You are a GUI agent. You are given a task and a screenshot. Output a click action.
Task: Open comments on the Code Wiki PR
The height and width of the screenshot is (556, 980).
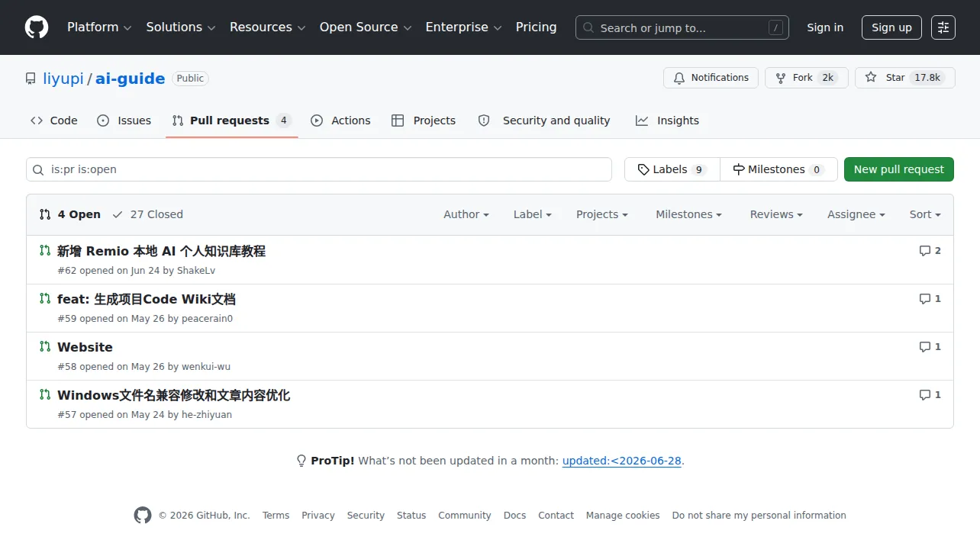click(x=930, y=299)
